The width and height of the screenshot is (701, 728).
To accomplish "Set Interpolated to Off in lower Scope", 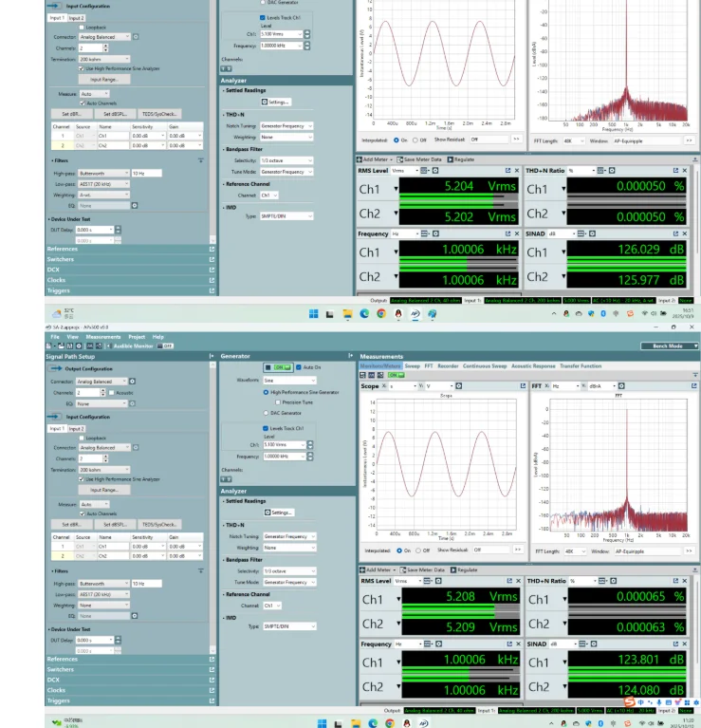I will pyautogui.click(x=418, y=551).
